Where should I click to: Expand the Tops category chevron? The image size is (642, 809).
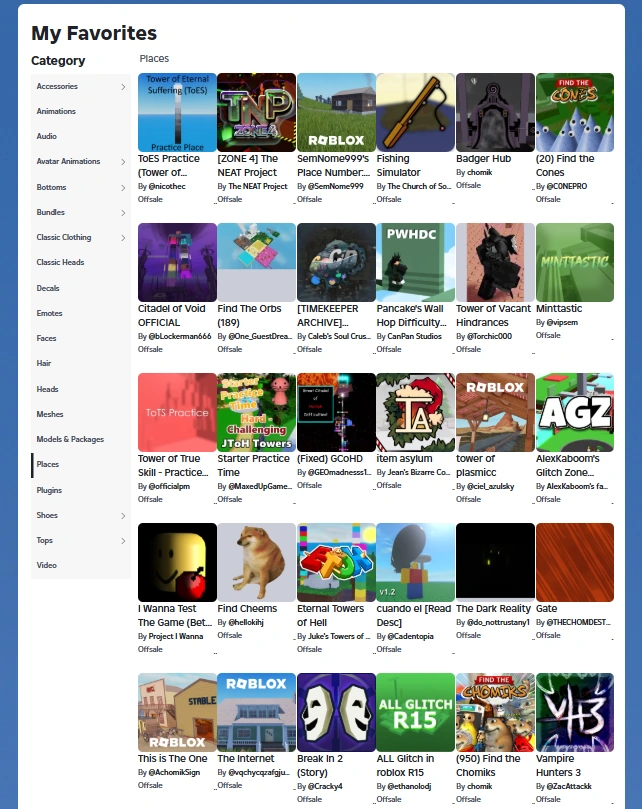123,541
